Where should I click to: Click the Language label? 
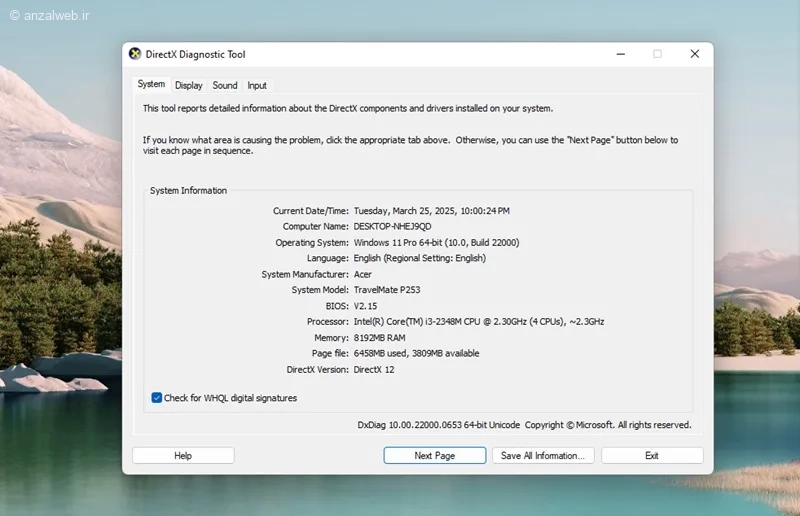coord(328,258)
